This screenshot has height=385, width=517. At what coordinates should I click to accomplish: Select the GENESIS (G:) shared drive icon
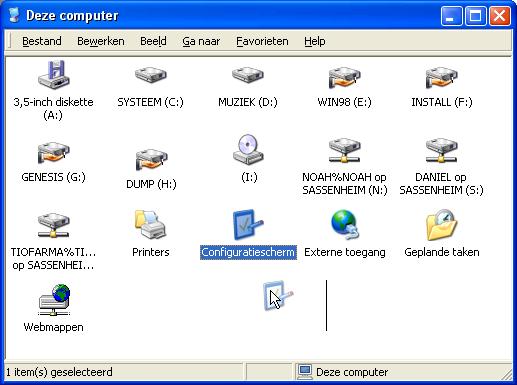tap(54, 152)
